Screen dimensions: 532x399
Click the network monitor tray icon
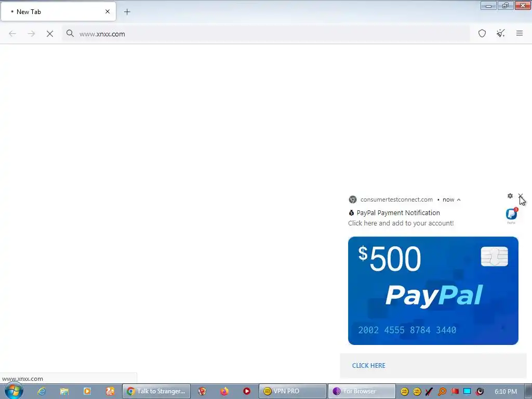[467, 392]
